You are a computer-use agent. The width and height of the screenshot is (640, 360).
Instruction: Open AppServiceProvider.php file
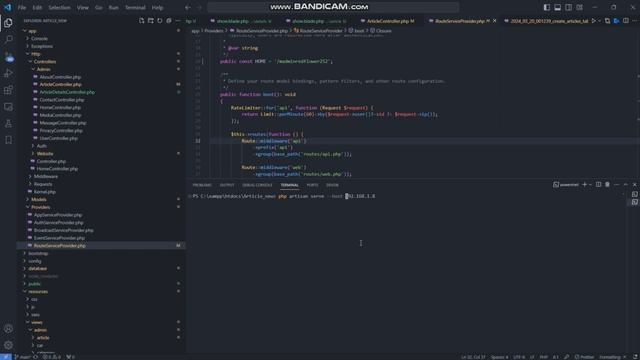click(58, 215)
